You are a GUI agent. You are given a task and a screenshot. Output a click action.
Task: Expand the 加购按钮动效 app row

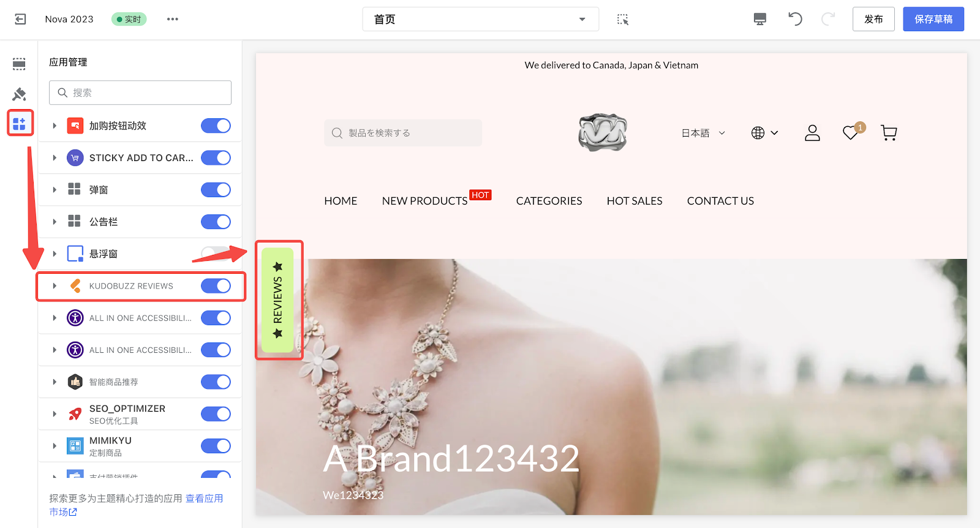[55, 126]
